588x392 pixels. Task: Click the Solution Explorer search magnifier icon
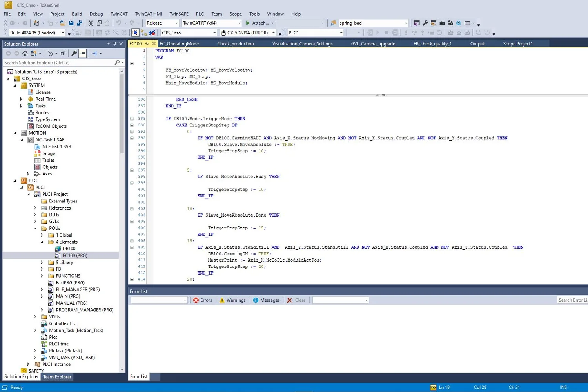click(117, 63)
